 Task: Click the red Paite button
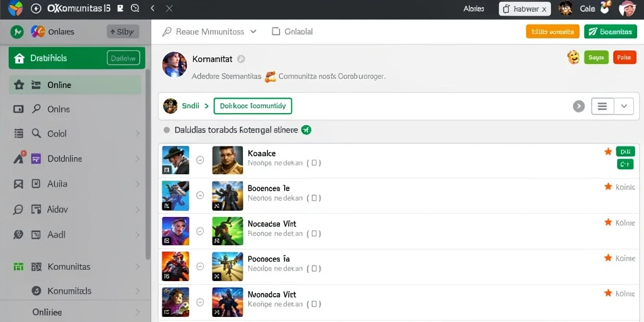tap(625, 57)
